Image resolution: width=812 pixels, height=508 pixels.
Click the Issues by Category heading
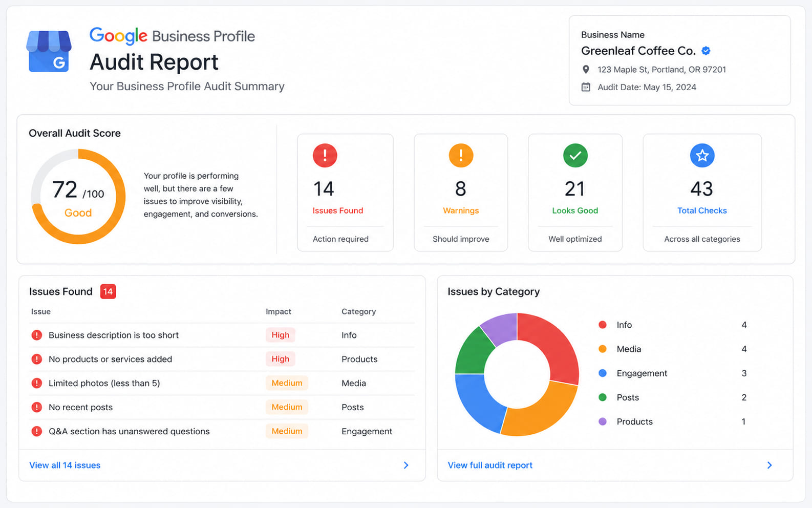[x=494, y=291]
